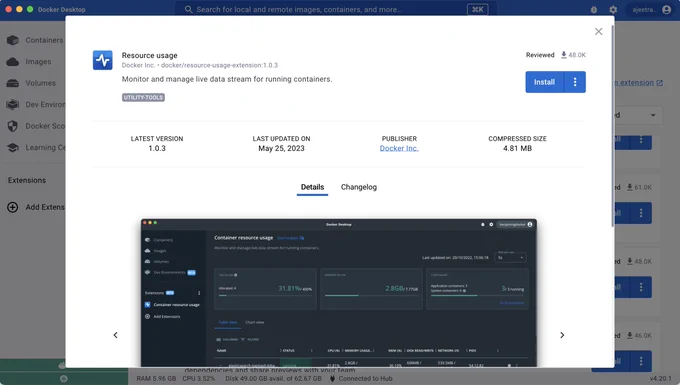Click the docker/resource-usage-extension:1.0.3 image name
680x385 pixels.
click(x=219, y=65)
